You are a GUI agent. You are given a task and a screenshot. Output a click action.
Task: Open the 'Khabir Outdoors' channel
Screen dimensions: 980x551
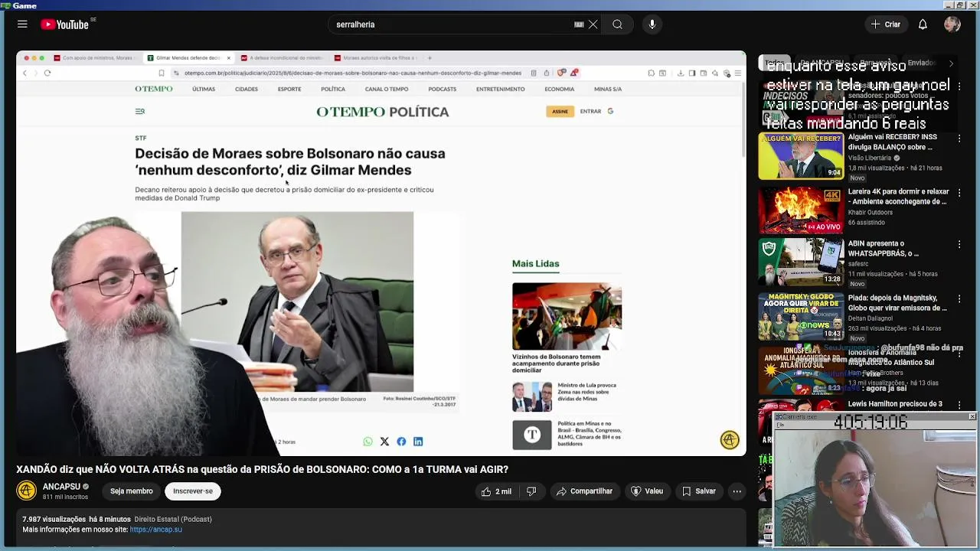pos(871,212)
